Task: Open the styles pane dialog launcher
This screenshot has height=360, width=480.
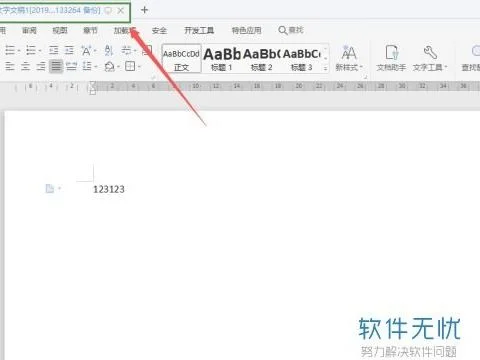Action: point(365,77)
